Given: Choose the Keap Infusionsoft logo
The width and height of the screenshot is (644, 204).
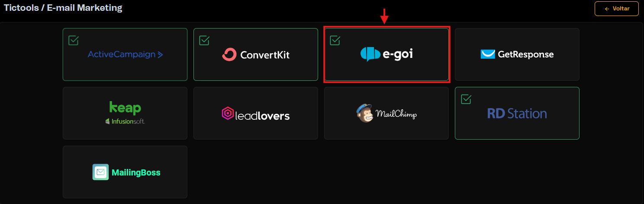Looking at the screenshot, I should [125, 113].
